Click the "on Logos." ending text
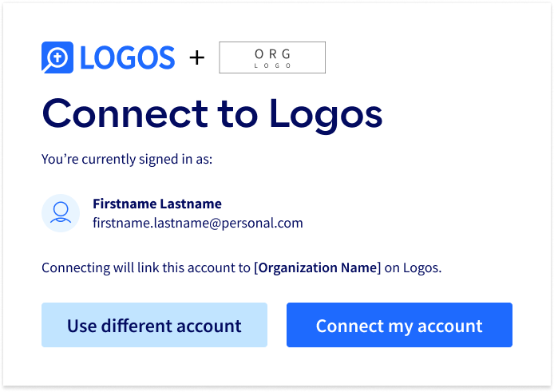 coord(413,267)
